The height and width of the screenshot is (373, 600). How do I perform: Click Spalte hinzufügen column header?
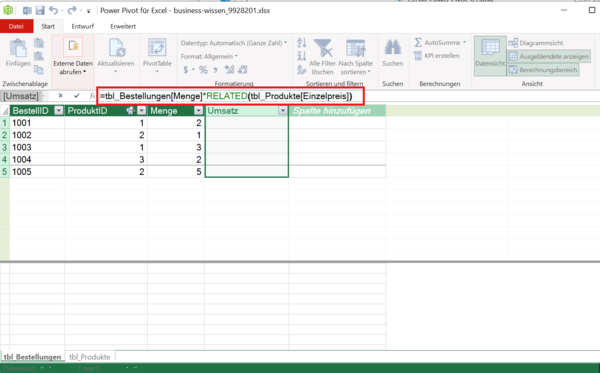[x=337, y=111]
